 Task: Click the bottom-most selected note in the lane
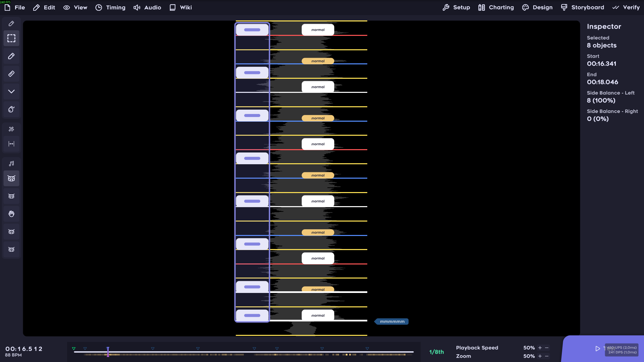252,315
